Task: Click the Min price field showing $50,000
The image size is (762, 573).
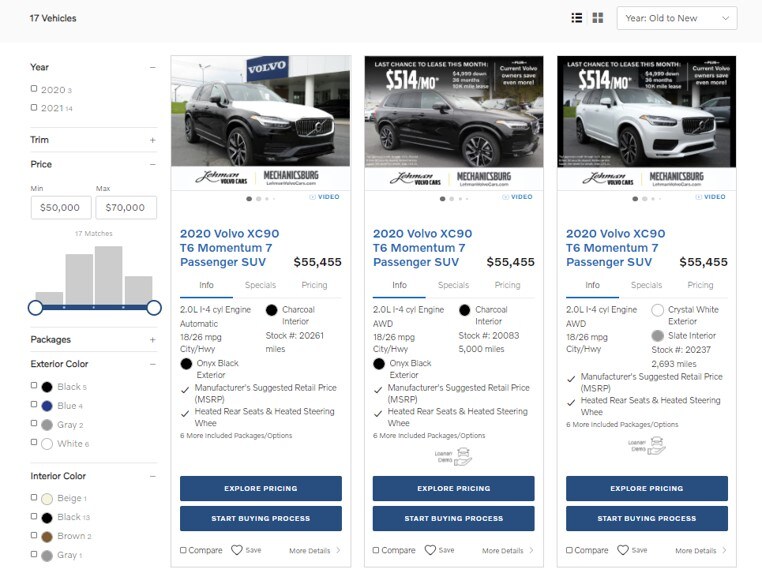Action: 61,208
